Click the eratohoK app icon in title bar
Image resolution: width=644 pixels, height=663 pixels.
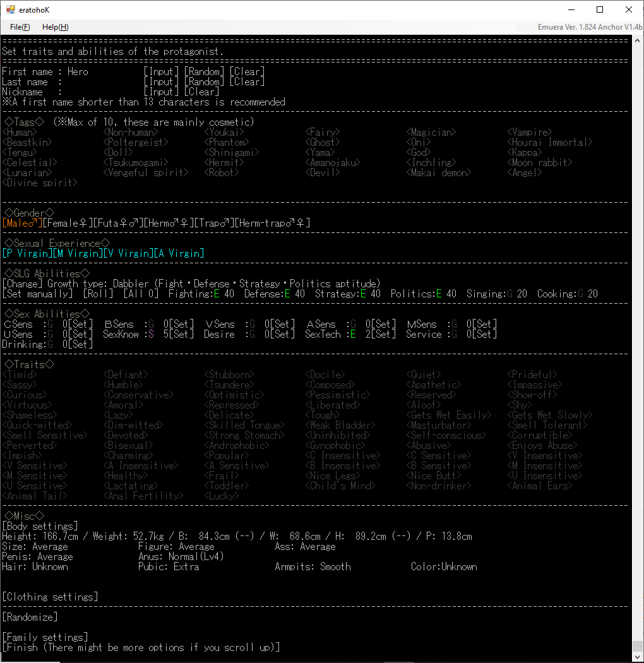tap(11, 9)
